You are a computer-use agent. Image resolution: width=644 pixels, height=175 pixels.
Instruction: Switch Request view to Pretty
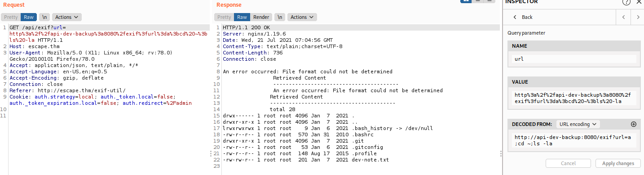coord(11,17)
